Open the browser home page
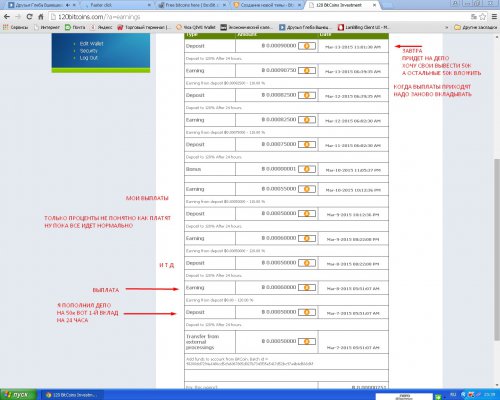Viewport: 500px width, 400px height. pos(41,17)
